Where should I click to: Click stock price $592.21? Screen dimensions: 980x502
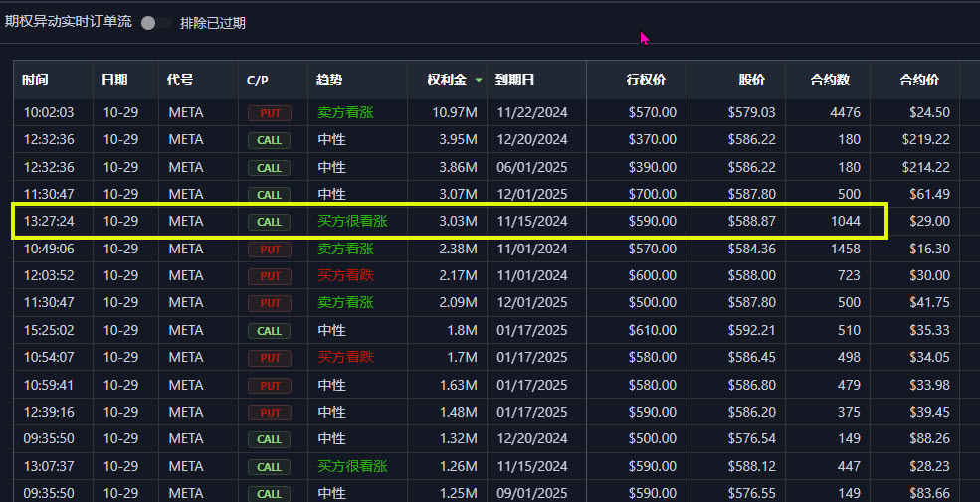pos(752,330)
